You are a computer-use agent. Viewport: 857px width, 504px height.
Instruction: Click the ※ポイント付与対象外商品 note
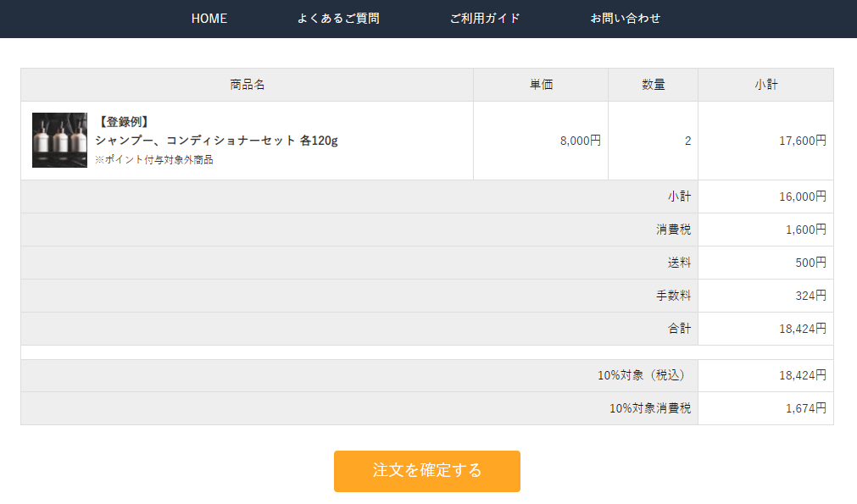[154, 159]
